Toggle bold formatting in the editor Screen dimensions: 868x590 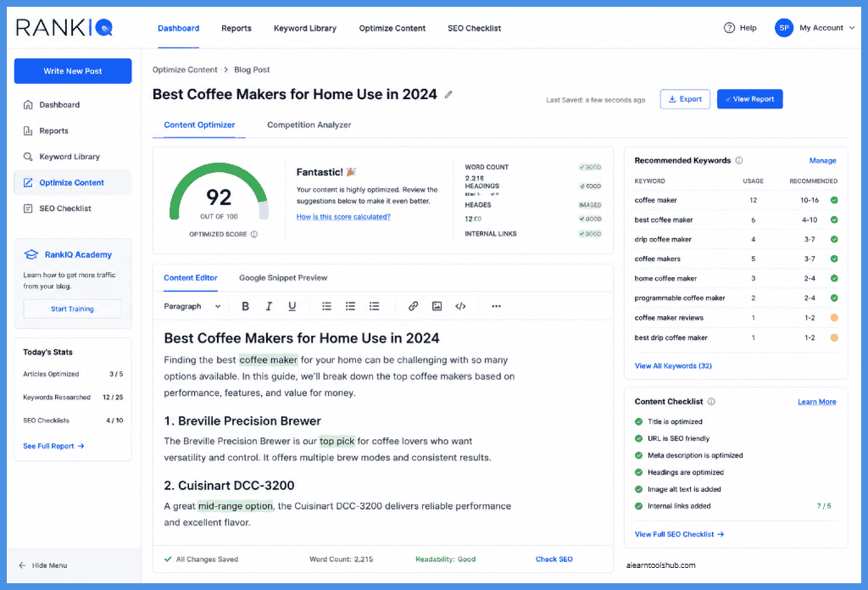pos(245,306)
